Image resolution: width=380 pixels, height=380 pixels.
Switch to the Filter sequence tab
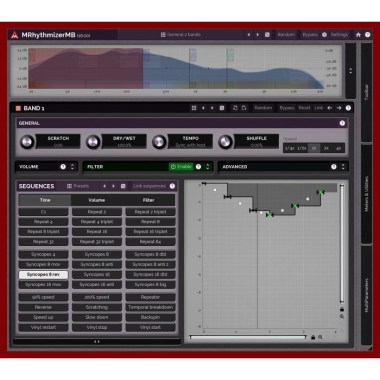(x=149, y=200)
